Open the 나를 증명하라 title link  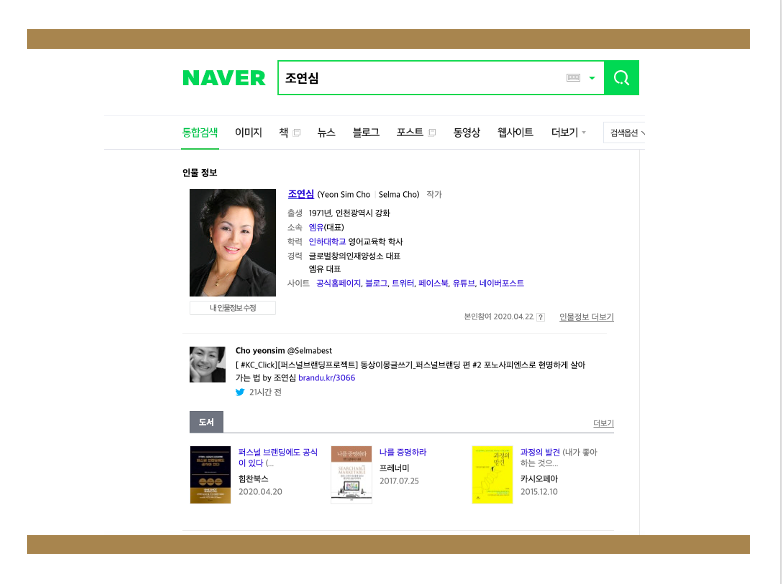tap(403, 452)
